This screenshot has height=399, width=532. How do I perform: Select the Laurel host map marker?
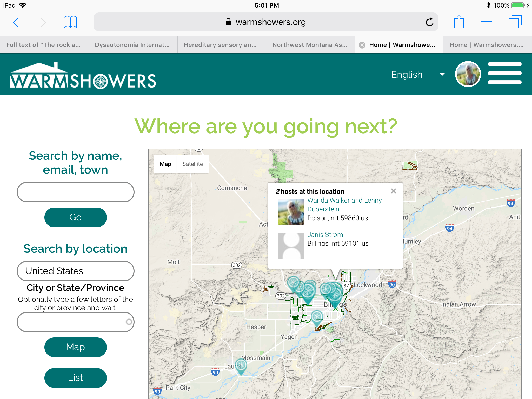[x=241, y=367]
